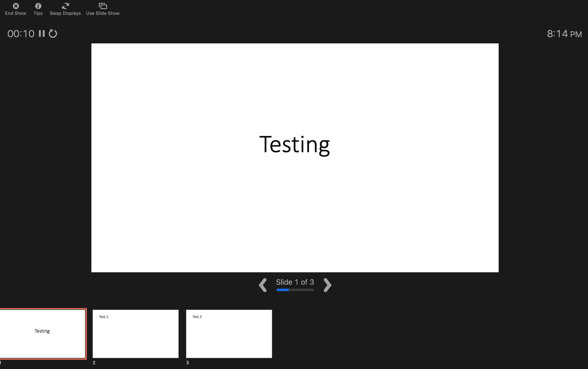588x369 pixels.
Task: Open the Tips info icon
Action: 38,6
